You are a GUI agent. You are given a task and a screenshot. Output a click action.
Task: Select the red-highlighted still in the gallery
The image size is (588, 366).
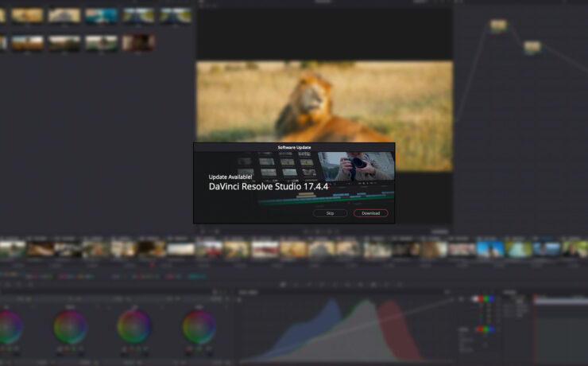pos(138,42)
